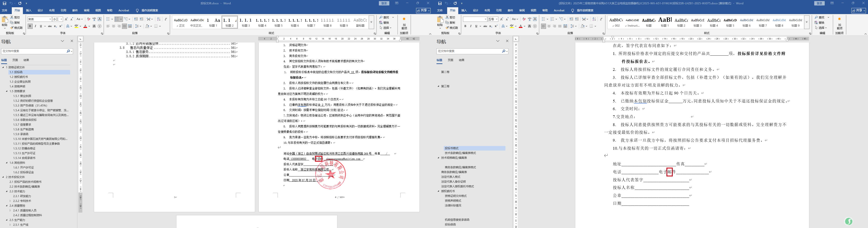Click the Show/Hide paragraph marks icon in right window
The image size is (868, 228).
pyautogui.click(x=601, y=19)
